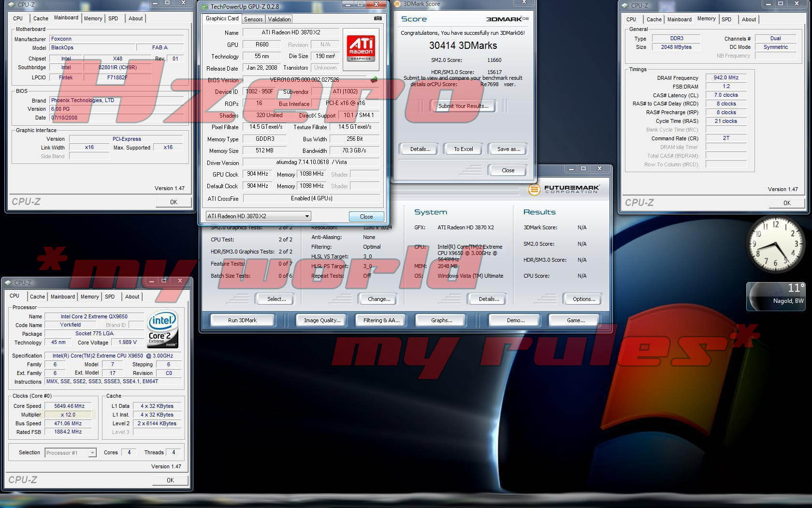This screenshot has height=508, width=812.
Task: Click the analog clock desktop gadget
Action: 775,245
